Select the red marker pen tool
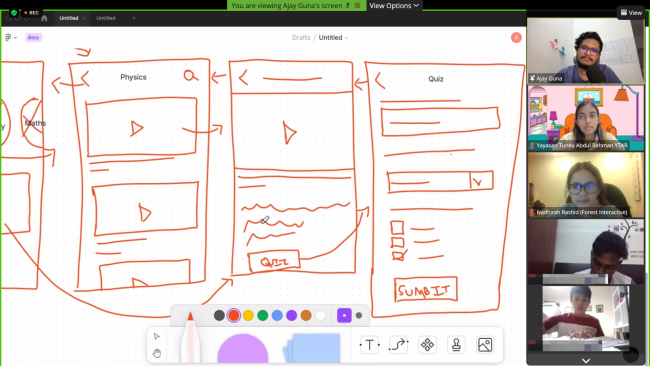650x366 pixels. (x=190, y=338)
